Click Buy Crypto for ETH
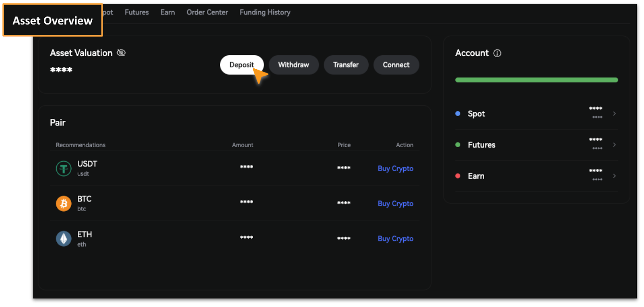Image resolution: width=644 pixels, height=307 pixels. (395, 239)
